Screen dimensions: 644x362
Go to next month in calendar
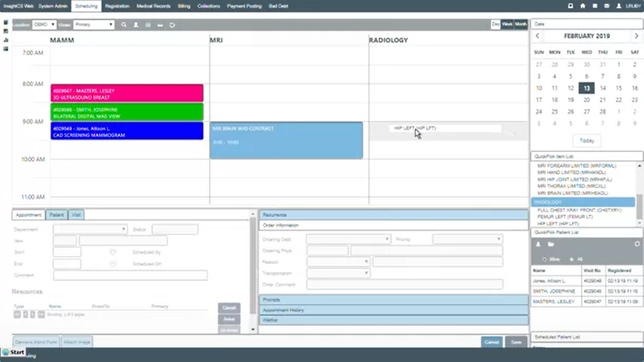636,36
